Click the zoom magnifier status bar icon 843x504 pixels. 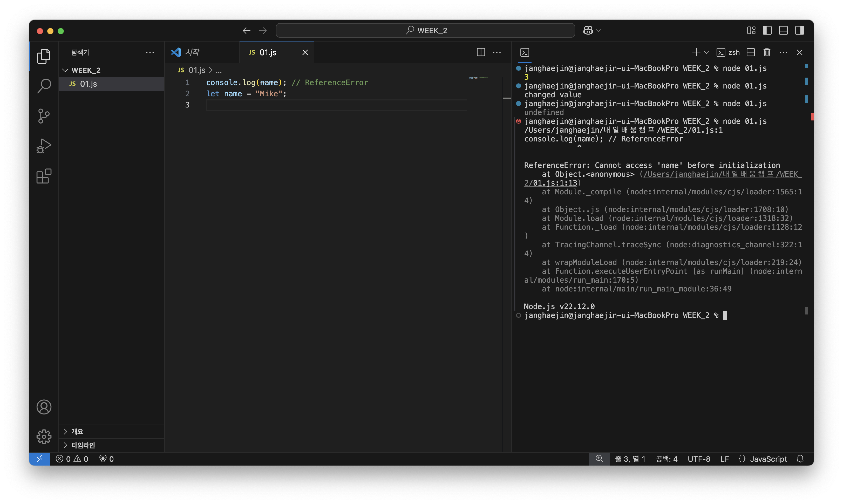click(599, 459)
